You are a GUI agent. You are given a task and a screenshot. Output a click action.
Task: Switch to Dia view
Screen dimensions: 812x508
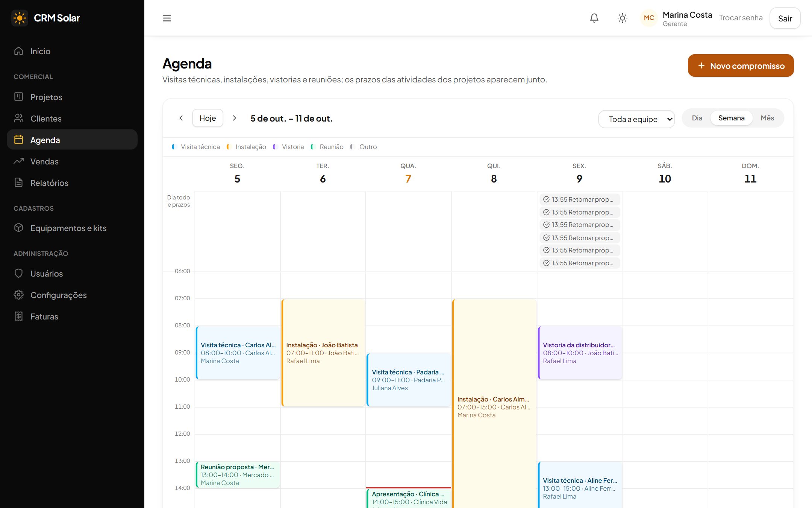pyautogui.click(x=697, y=118)
